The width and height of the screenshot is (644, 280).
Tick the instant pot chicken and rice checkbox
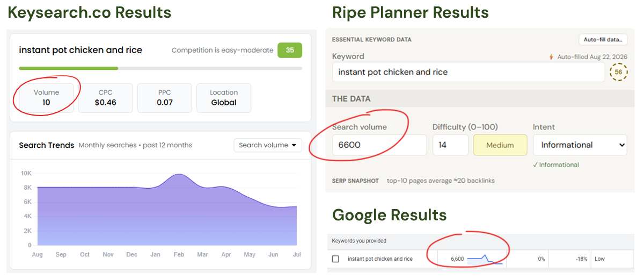pos(335,259)
